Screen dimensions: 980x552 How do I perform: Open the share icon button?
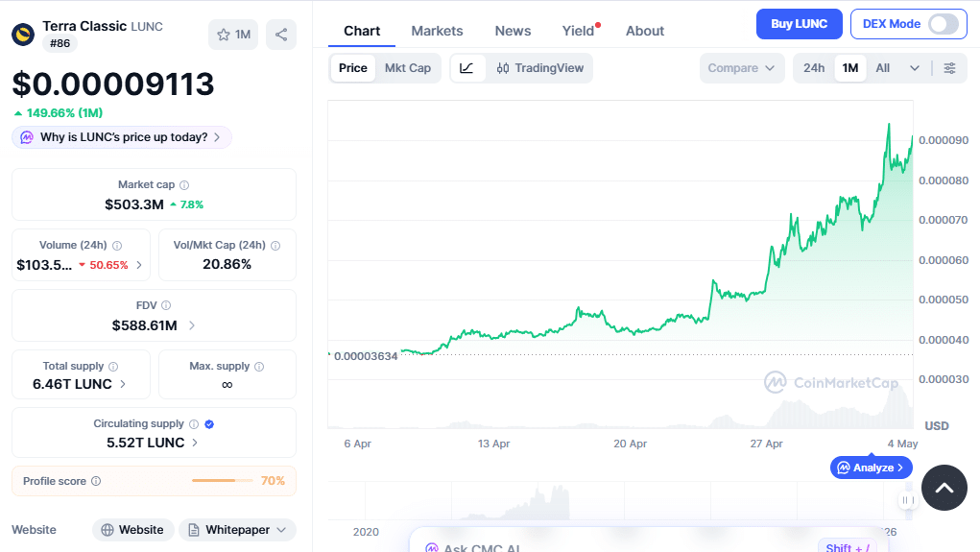(281, 35)
